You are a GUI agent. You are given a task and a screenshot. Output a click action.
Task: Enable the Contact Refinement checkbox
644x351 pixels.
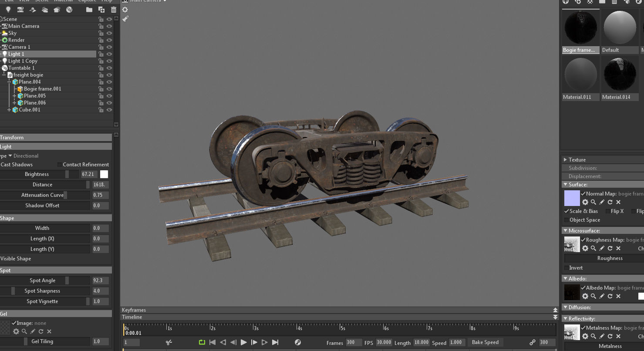[x=60, y=165]
